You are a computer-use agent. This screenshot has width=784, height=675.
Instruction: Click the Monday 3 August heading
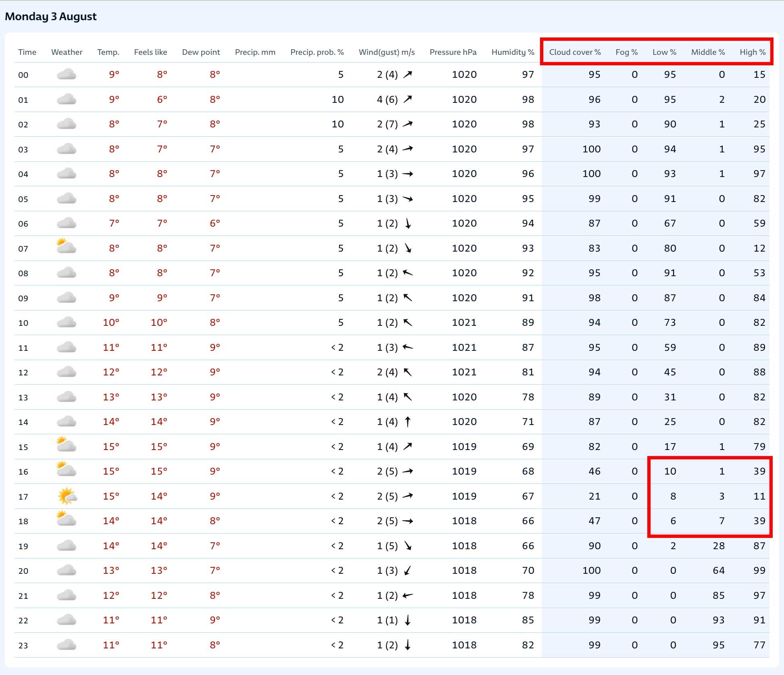click(51, 17)
